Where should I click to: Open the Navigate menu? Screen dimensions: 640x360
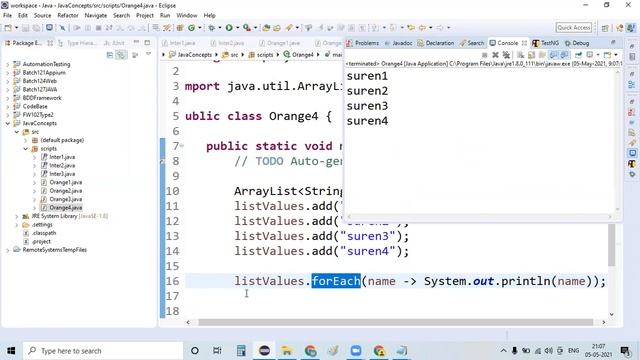[96, 15]
